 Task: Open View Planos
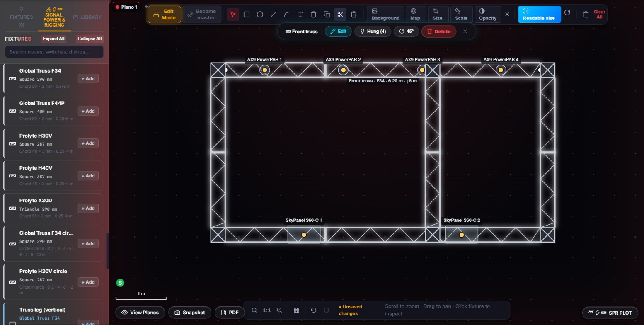point(140,312)
